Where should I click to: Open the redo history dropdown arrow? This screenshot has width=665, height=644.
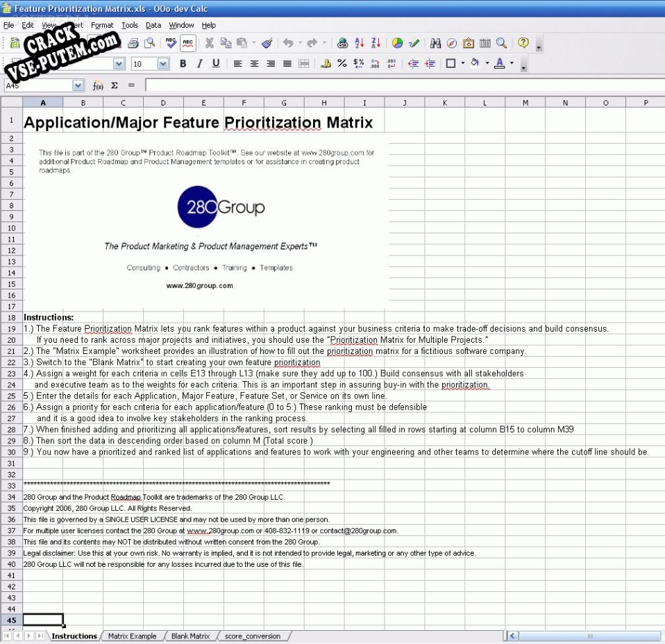coord(324,43)
